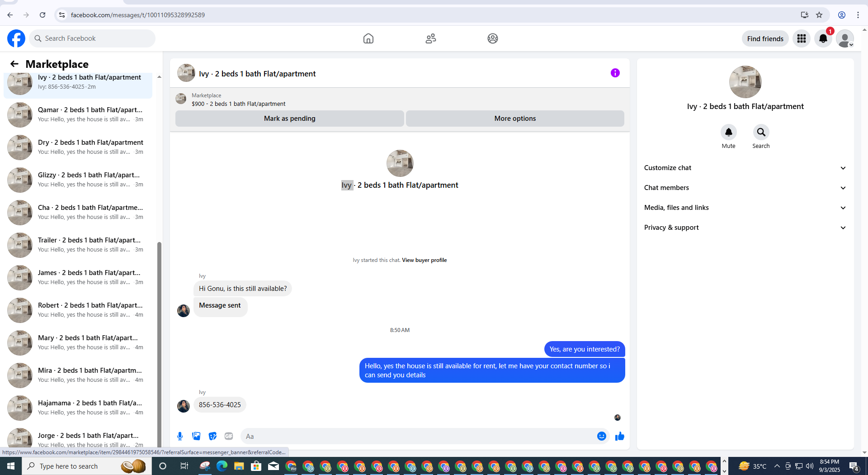Screen dimensions: 868x475
Task: Click the scroll-up arrow of conversation list
Action: (159, 77)
